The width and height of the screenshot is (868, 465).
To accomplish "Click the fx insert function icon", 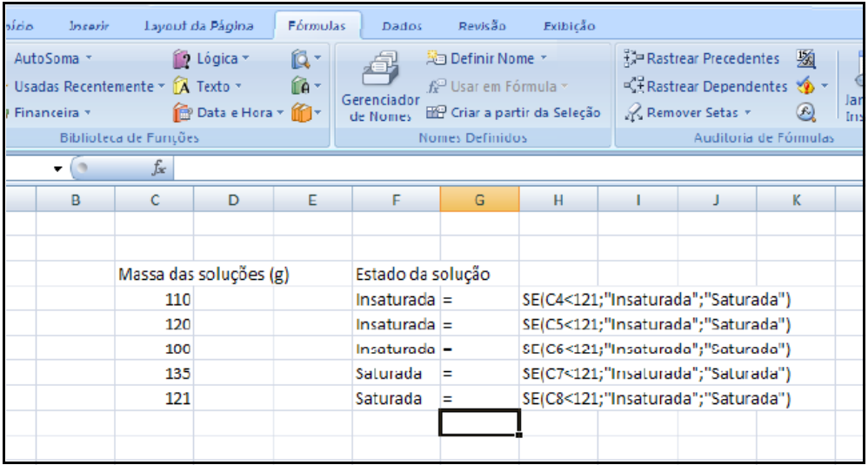I will click(160, 167).
